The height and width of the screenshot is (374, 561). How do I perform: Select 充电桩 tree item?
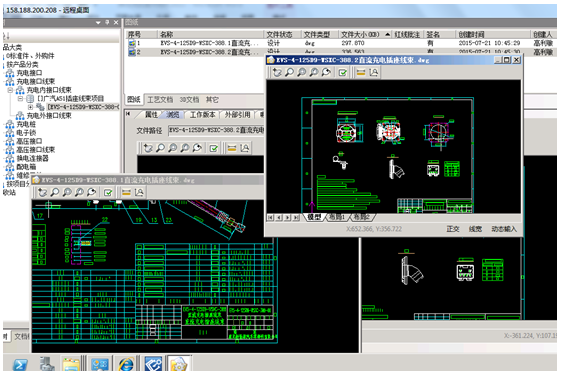click(26, 124)
